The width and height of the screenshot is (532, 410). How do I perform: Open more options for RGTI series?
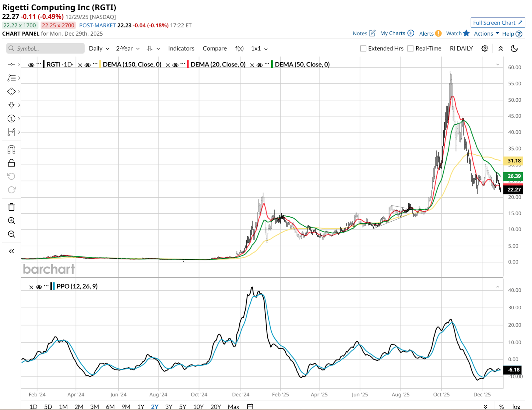(39, 63)
